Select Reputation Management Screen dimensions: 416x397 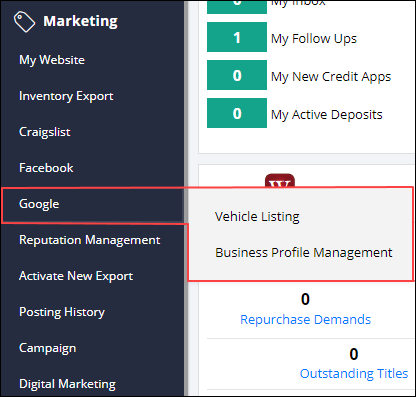pyautogui.click(x=90, y=240)
